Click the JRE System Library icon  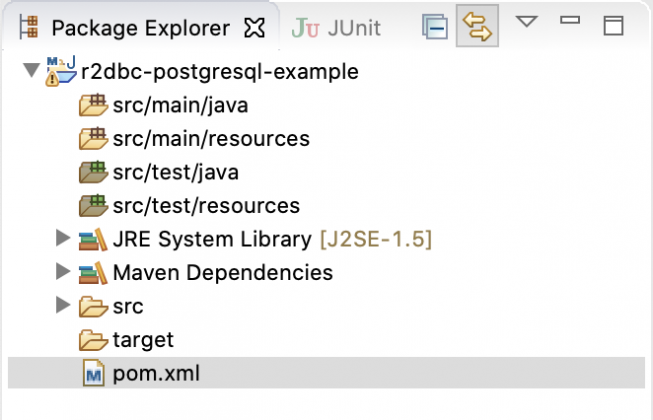[93, 240]
